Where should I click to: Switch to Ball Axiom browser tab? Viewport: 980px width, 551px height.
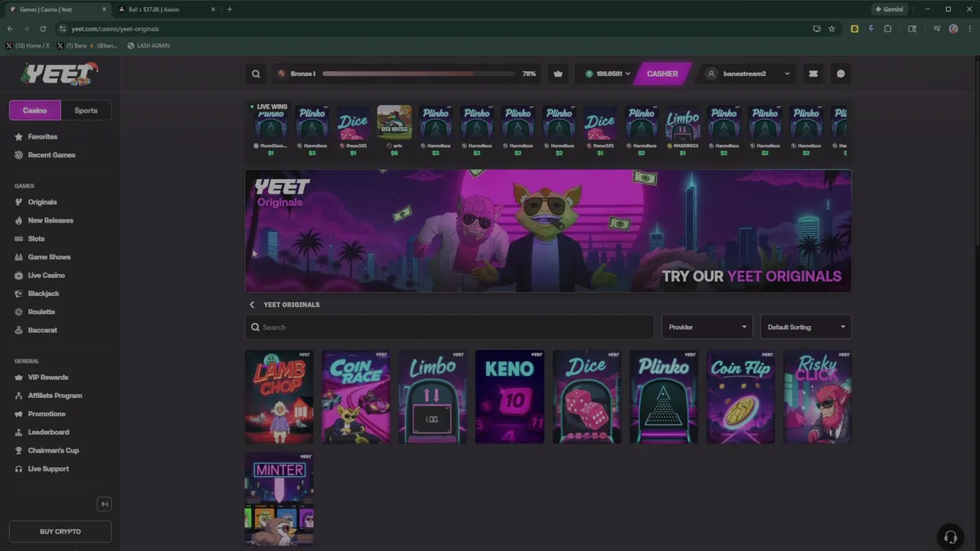click(x=165, y=9)
